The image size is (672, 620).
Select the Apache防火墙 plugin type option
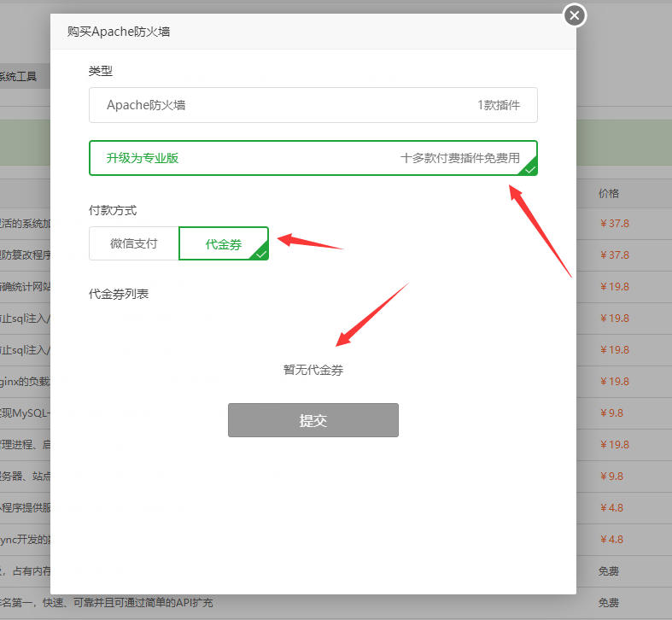pyautogui.click(x=313, y=105)
